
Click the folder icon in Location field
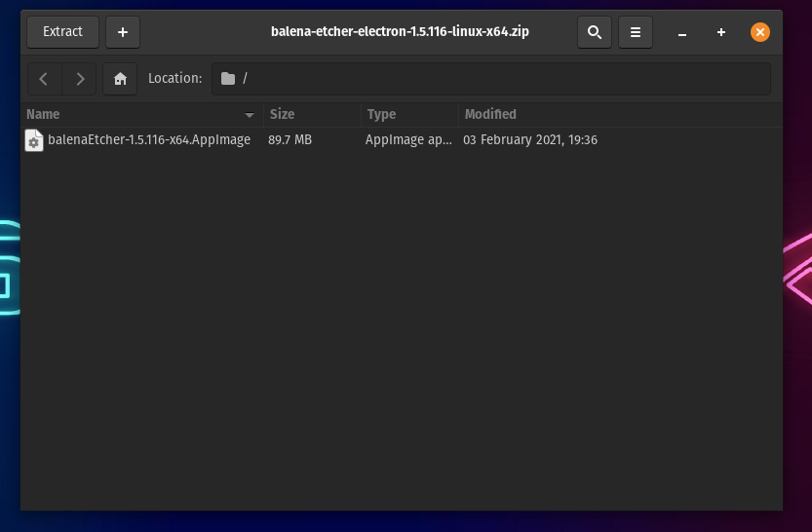pyautogui.click(x=228, y=79)
